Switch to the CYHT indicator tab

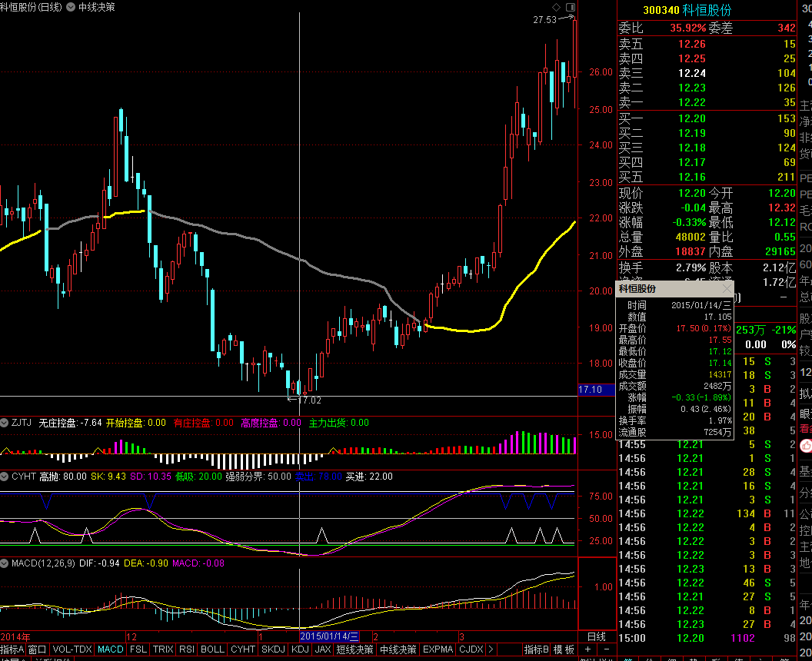pyautogui.click(x=243, y=649)
